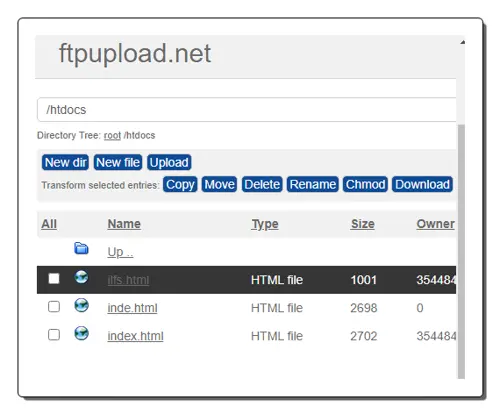Tick the checkbox for index.html row
This screenshot has width=500, height=414.
(54, 335)
